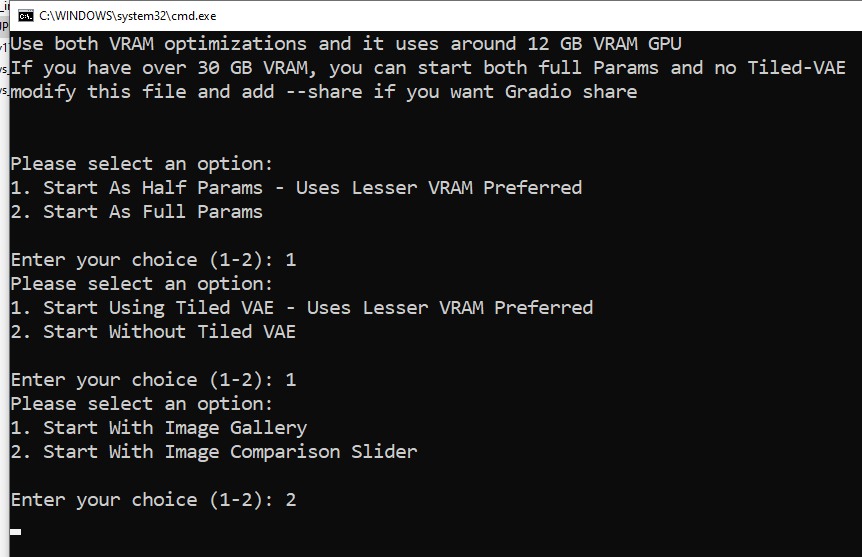862x557 pixels.
Task: Click the "Tiled-VAE" text in second line
Action: click(797, 68)
